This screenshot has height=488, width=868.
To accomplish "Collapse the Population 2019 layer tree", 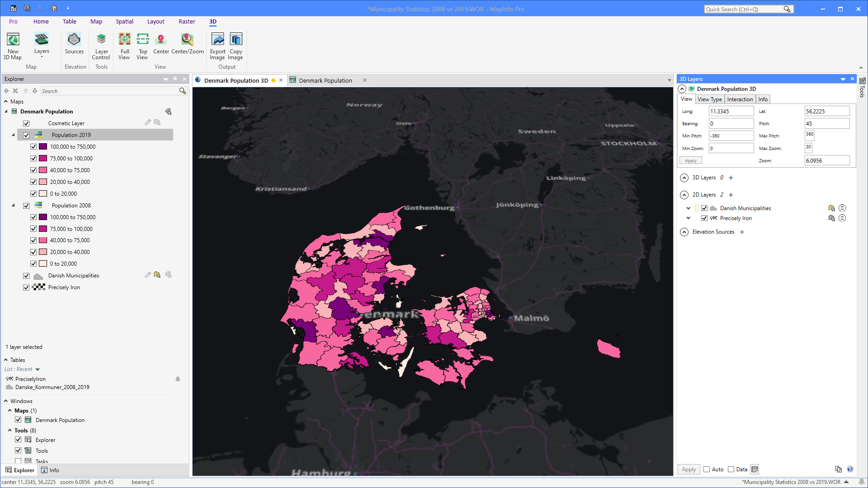I will [x=13, y=135].
